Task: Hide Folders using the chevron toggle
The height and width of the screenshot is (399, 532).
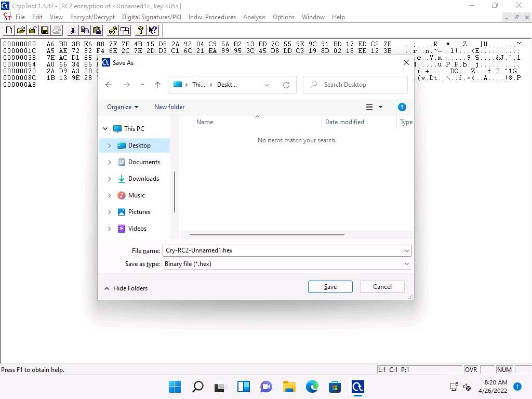Action: (x=107, y=288)
